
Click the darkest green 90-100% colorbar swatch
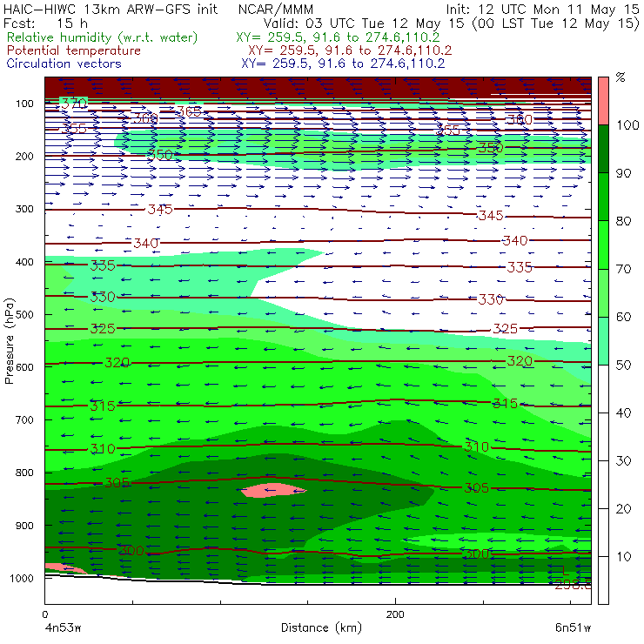[603, 149]
